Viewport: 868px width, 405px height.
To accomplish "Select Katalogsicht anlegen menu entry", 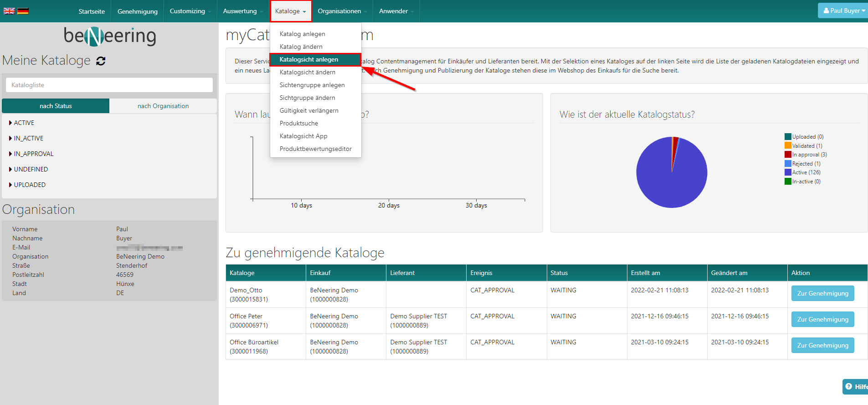I will click(x=309, y=59).
